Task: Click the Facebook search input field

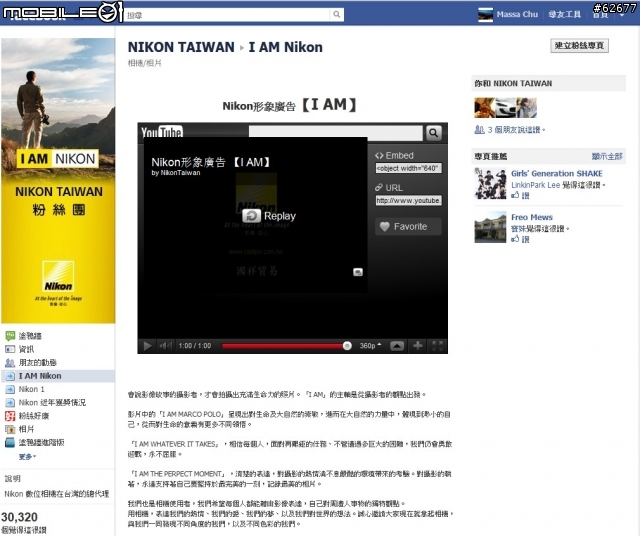Action: coord(227,15)
